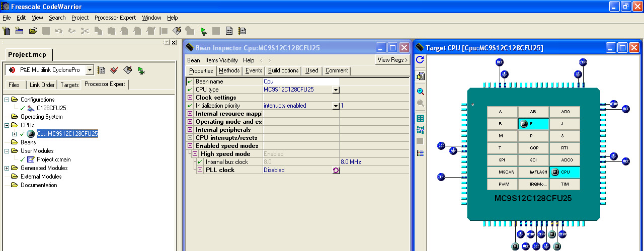This screenshot has width=644, height=251.
Task: Click the IntFLASH block on the chip
Action: pyautogui.click(x=533, y=172)
